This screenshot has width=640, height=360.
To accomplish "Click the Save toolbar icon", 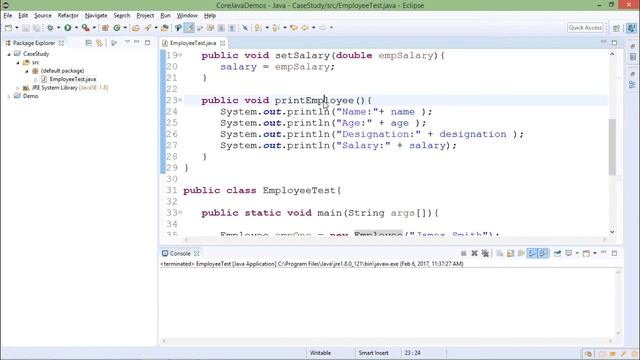I will point(26,28).
